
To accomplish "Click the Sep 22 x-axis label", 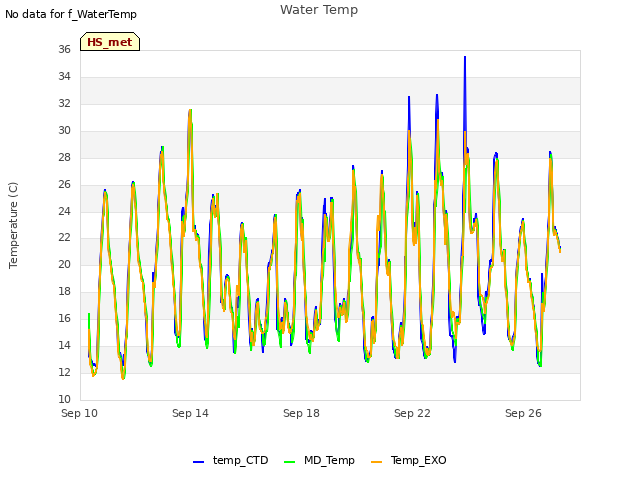I will 412,413.
